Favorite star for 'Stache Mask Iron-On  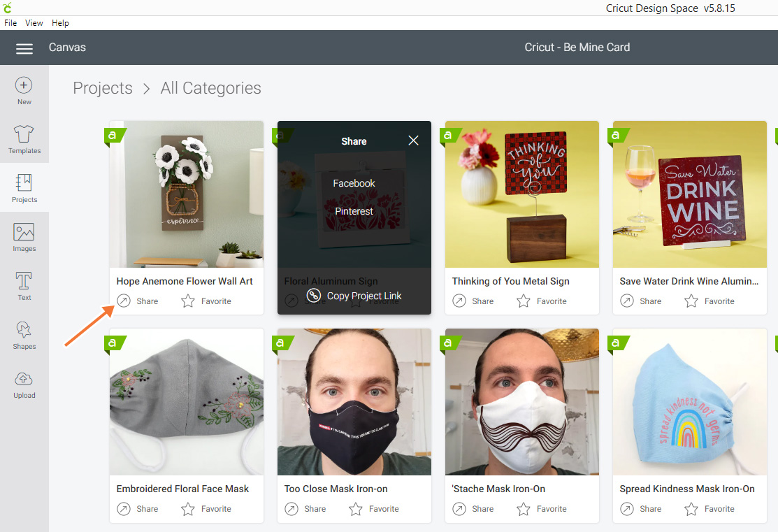tap(523, 509)
